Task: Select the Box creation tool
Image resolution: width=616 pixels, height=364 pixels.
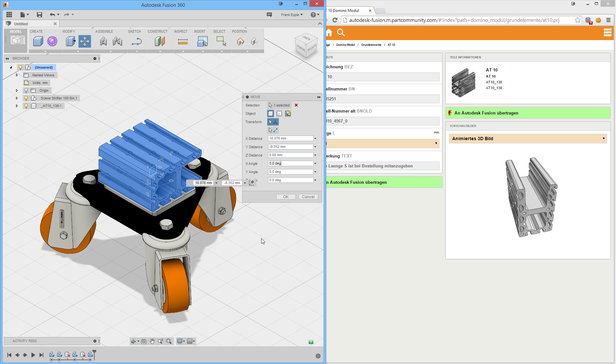Action: (x=38, y=41)
